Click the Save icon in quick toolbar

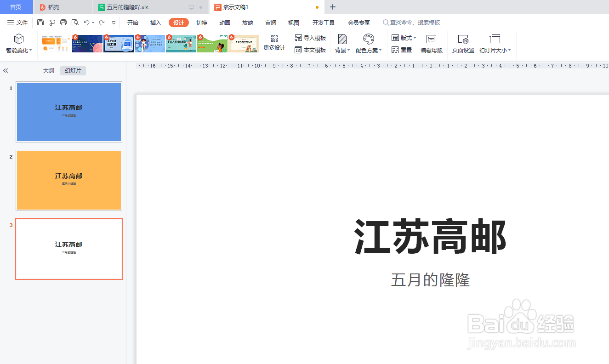coord(40,23)
